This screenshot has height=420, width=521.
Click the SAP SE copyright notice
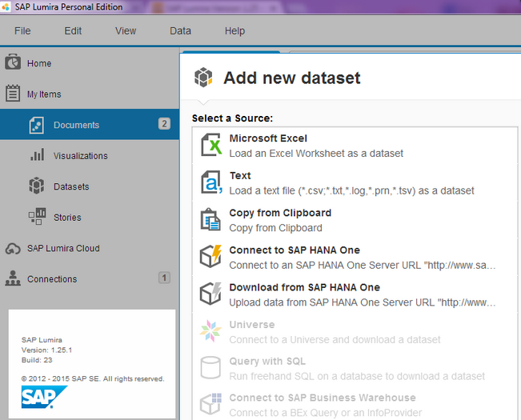pos(93,379)
